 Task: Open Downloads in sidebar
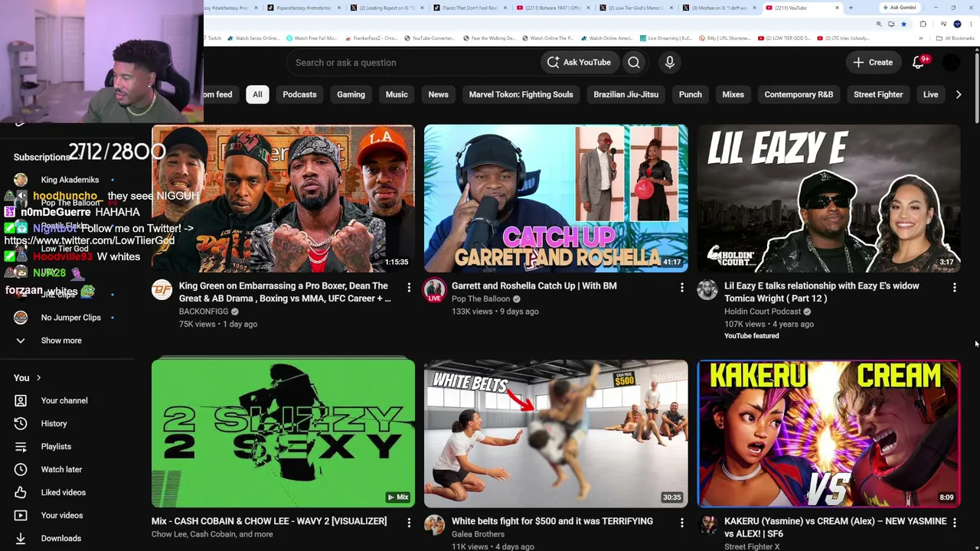[x=60, y=539]
